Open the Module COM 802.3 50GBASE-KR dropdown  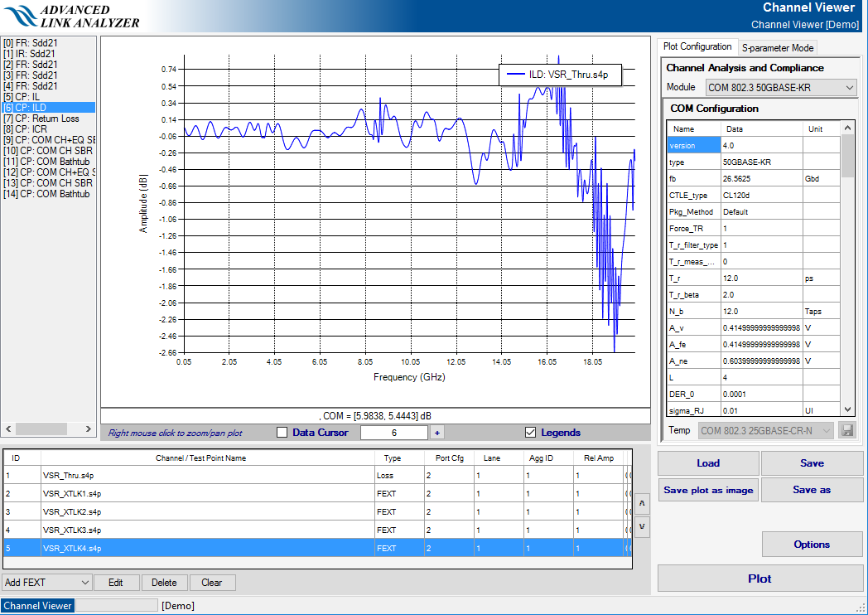pos(781,88)
